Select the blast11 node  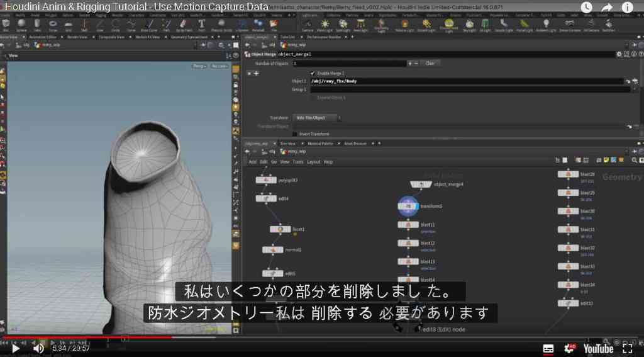408,225
